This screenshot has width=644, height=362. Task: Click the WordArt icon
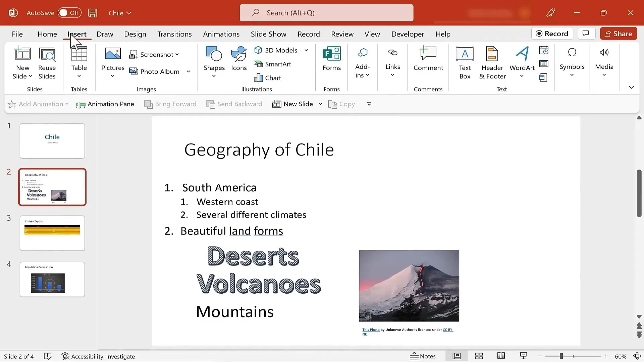click(522, 54)
